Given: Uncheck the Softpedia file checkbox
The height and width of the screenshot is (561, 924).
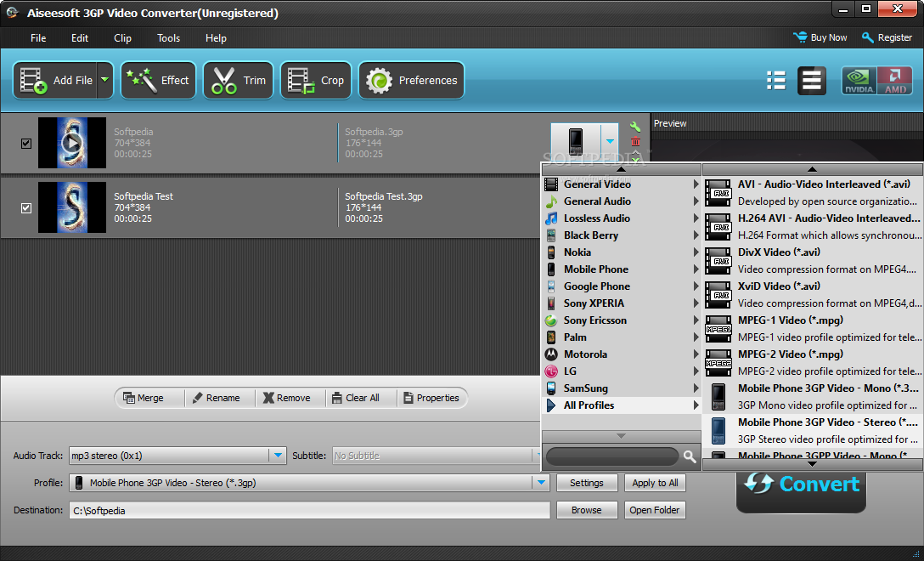Looking at the screenshot, I should point(26,144).
